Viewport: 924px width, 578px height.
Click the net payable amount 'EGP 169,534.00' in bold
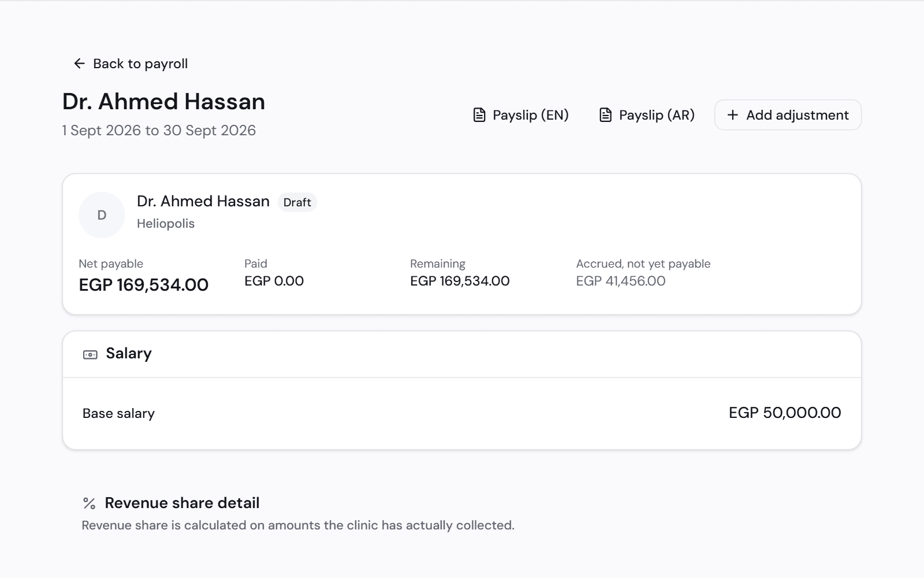coord(144,285)
